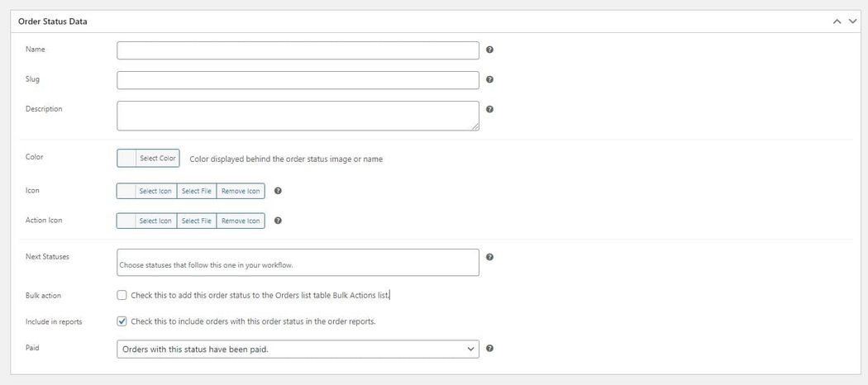
Task: Click into the Next Statuses selection box
Action: (298, 263)
